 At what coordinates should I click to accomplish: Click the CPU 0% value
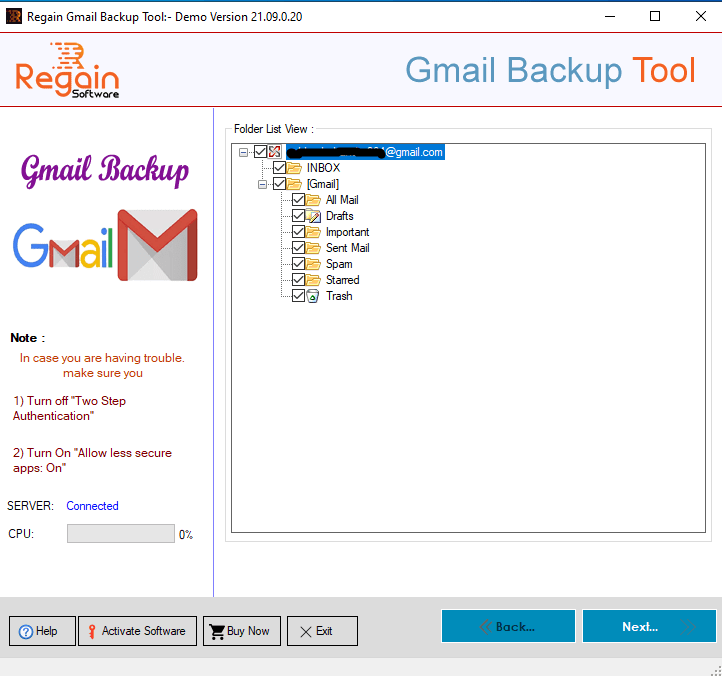click(x=186, y=535)
